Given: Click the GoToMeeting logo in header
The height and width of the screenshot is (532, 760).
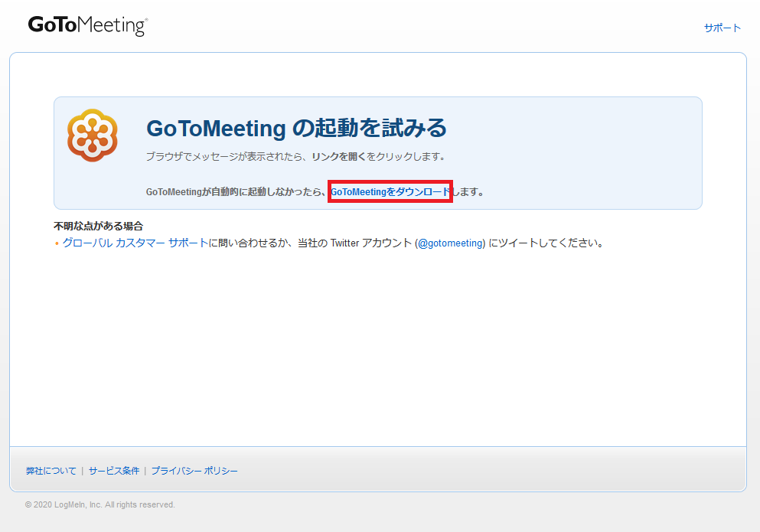Looking at the screenshot, I should pos(88,26).
